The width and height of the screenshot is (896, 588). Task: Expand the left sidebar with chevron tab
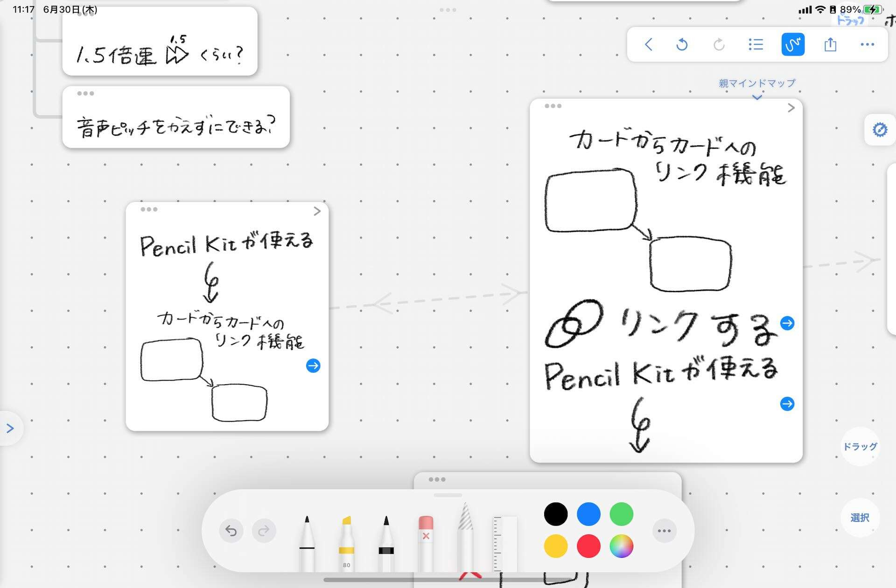10,429
